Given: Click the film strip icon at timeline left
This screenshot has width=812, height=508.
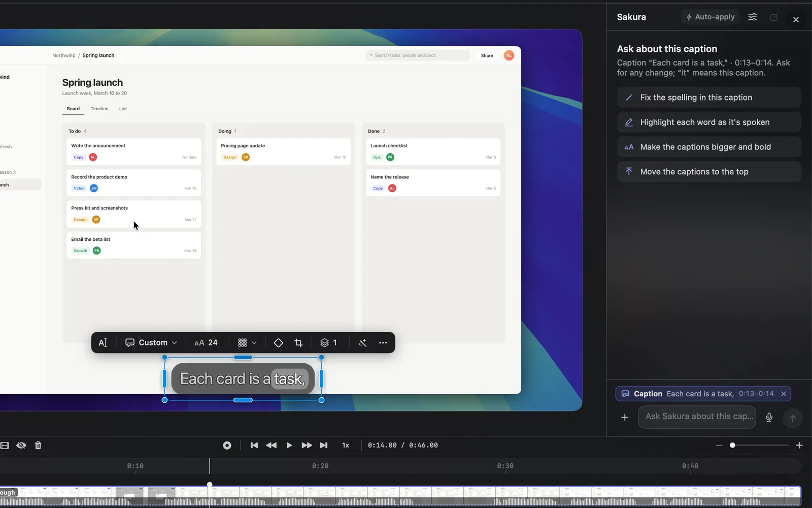Looking at the screenshot, I should [5, 446].
